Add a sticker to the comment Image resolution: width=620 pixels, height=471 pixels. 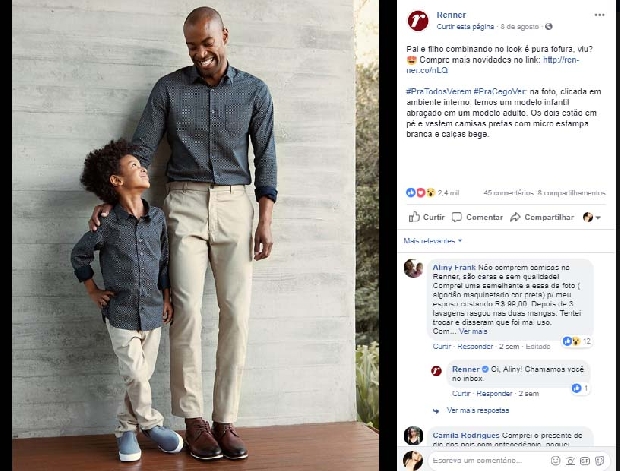(599, 460)
